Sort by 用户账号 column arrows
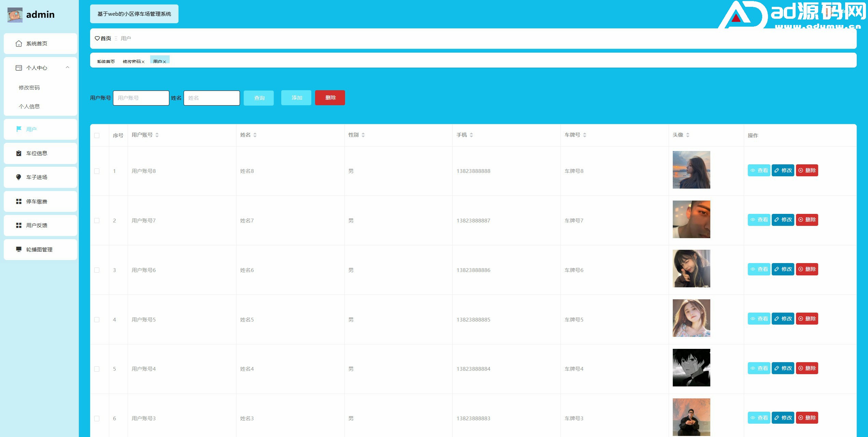 (157, 135)
